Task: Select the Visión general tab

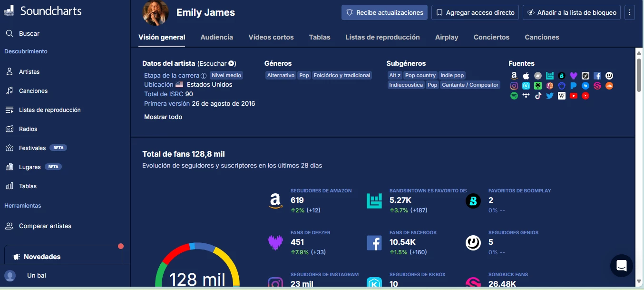Action: coord(162,37)
